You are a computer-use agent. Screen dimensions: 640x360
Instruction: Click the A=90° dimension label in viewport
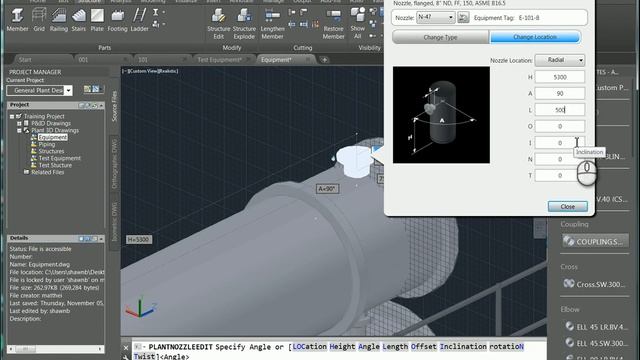click(327, 189)
